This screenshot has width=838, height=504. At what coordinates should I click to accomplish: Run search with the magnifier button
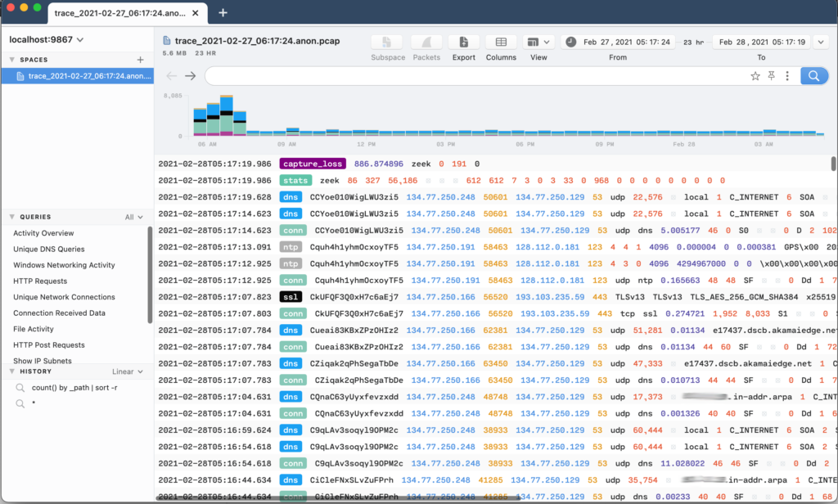tap(813, 76)
